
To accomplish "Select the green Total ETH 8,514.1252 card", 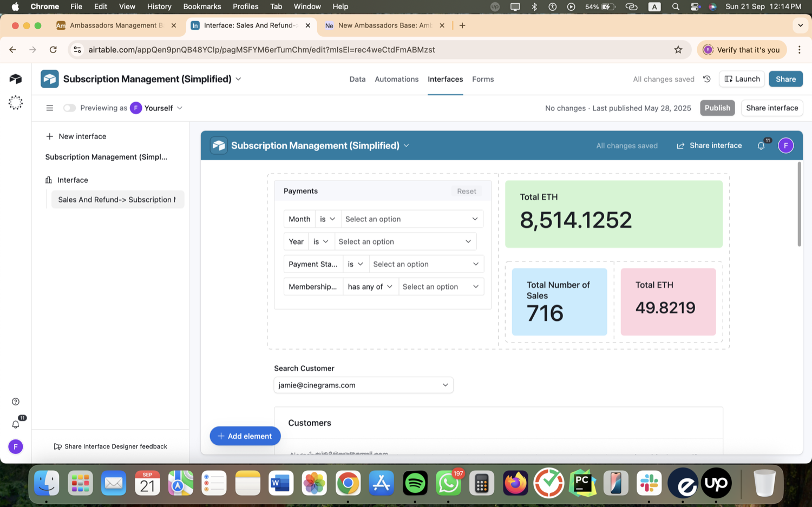I will click(614, 214).
